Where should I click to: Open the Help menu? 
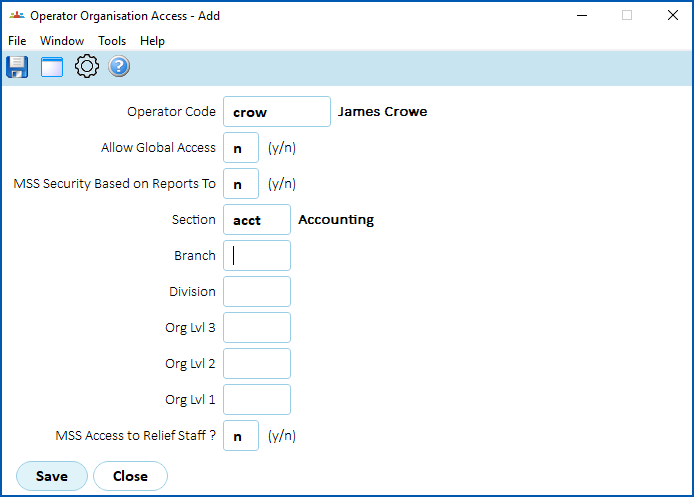click(x=152, y=41)
